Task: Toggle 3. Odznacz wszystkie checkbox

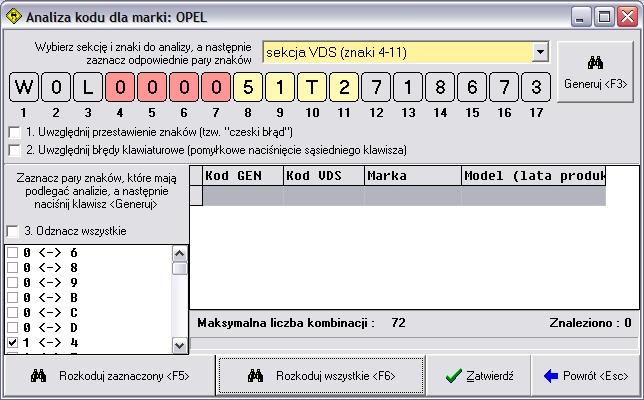Action: [13, 231]
